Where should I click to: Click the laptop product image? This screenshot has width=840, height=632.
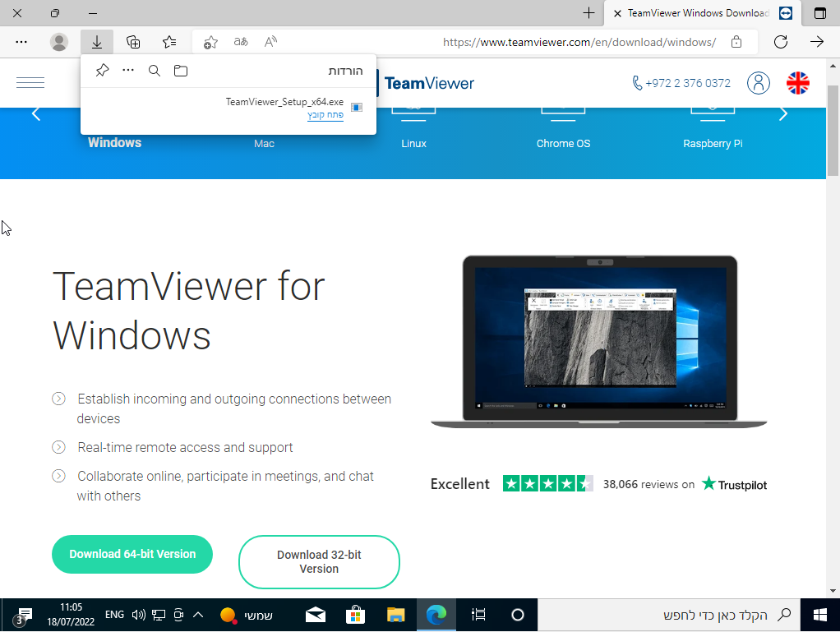599,342
